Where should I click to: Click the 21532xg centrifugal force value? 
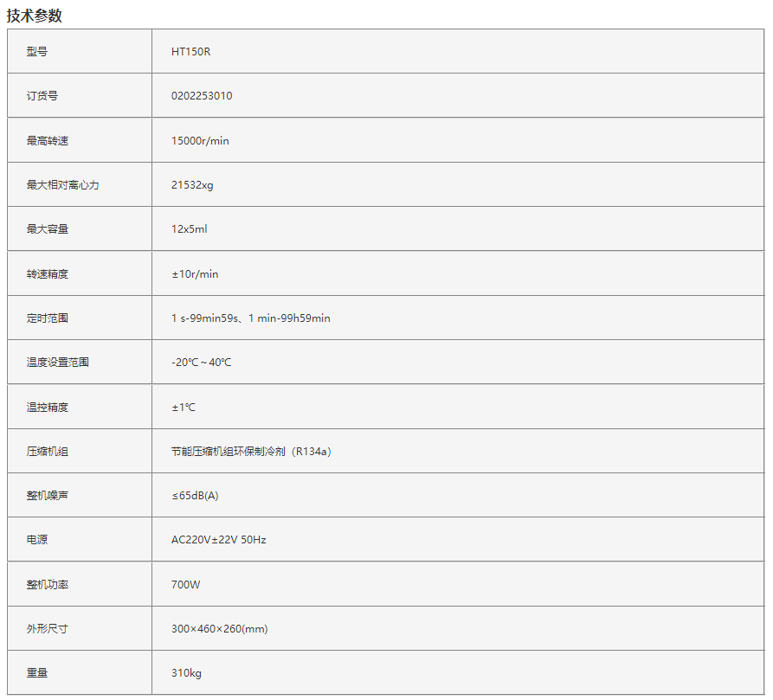[x=192, y=185]
